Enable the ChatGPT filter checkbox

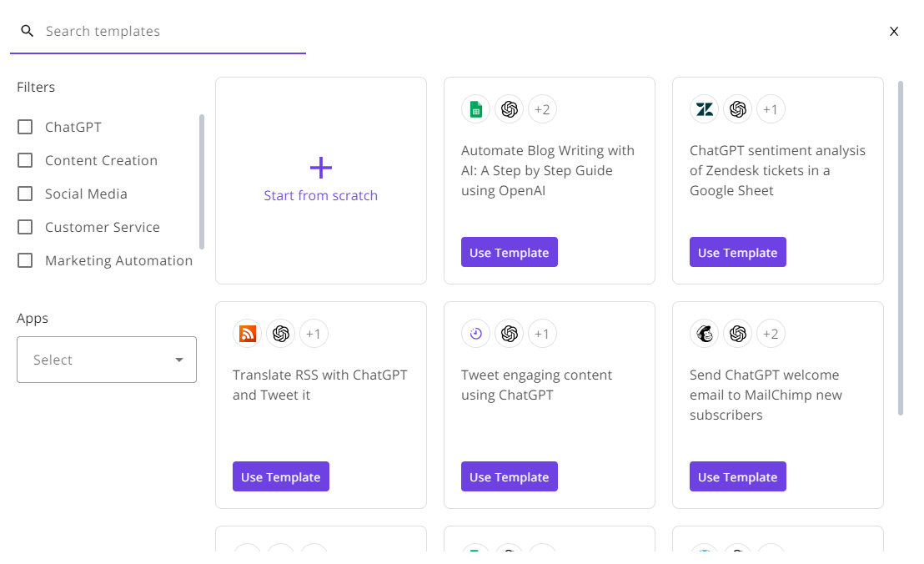coord(26,127)
